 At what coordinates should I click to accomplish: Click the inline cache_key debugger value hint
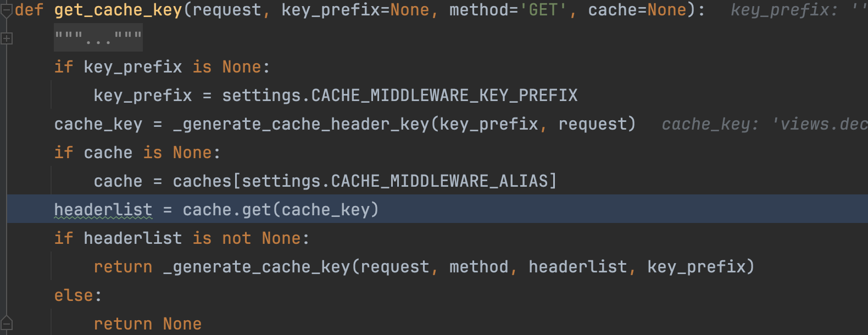click(764, 124)
